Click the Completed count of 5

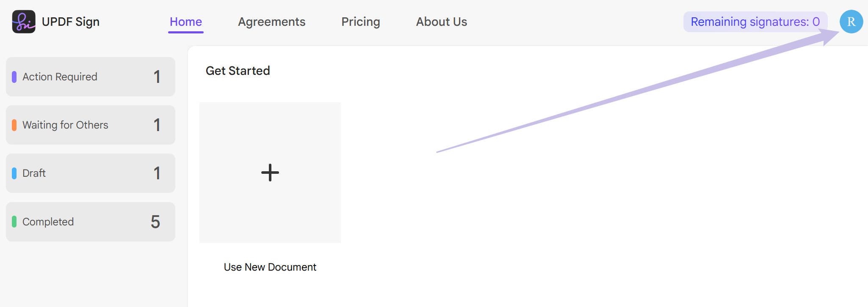155,222
